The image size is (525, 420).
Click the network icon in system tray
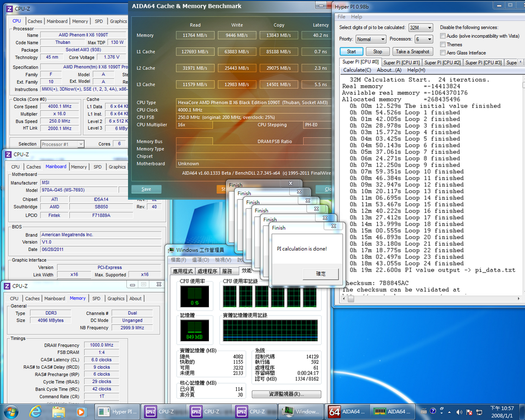(x=479, y=412)
